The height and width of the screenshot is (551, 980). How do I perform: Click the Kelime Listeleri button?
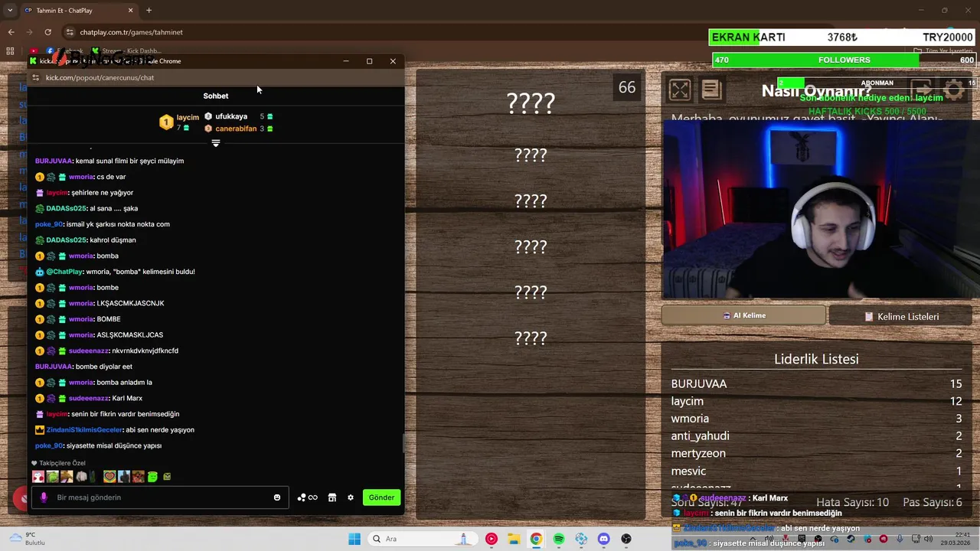coord(901,316)
